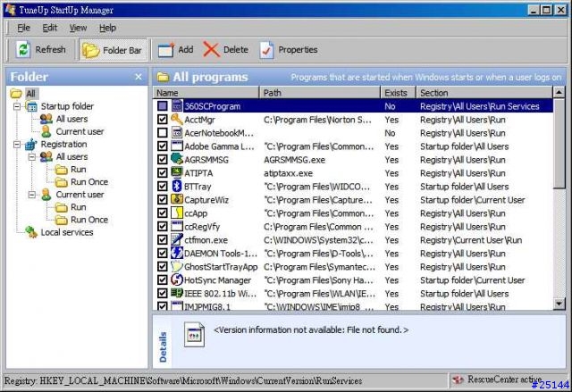Uncheck the BTTray checkbox
The image size is (572, 392).
[x=163, y=186]
